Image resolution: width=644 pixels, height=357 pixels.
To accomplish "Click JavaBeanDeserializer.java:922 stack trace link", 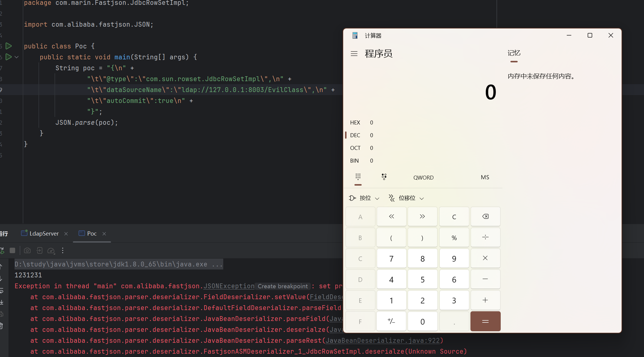I will coord(383,341).
